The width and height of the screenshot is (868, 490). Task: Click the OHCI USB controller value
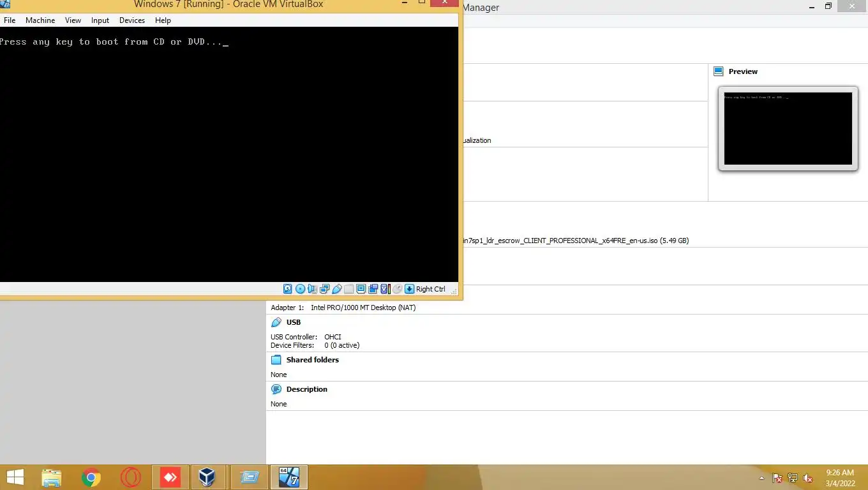point(333,337)
